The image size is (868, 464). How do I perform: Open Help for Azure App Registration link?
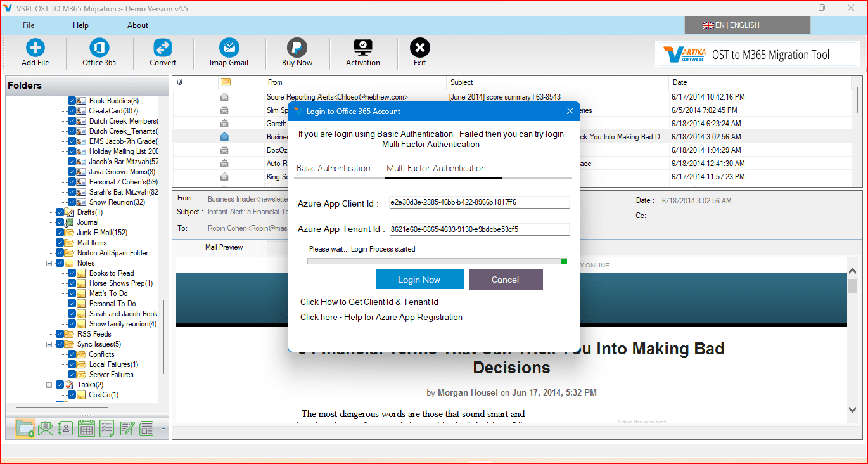(x=381, y=318)
